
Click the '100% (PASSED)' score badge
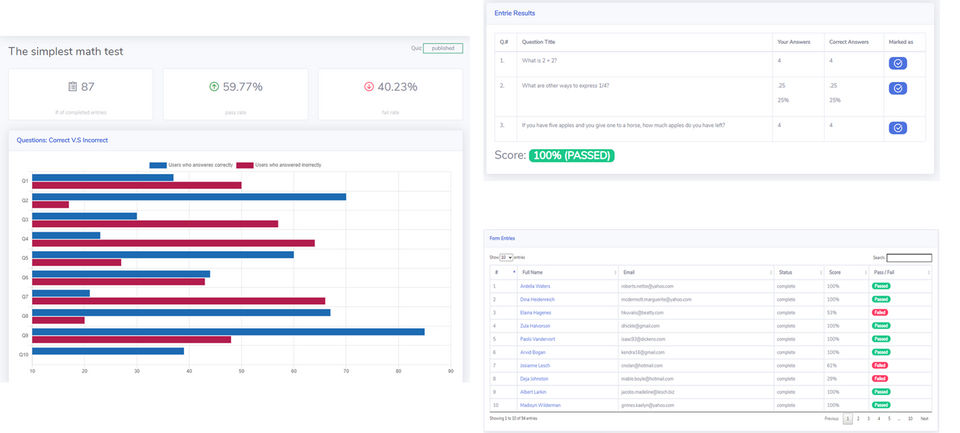coord(572,156)
